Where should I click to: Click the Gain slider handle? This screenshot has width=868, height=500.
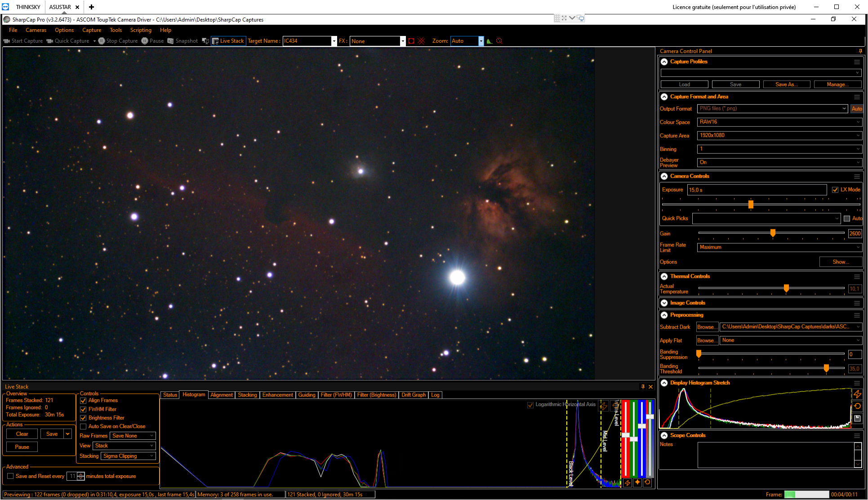[773, 233]
